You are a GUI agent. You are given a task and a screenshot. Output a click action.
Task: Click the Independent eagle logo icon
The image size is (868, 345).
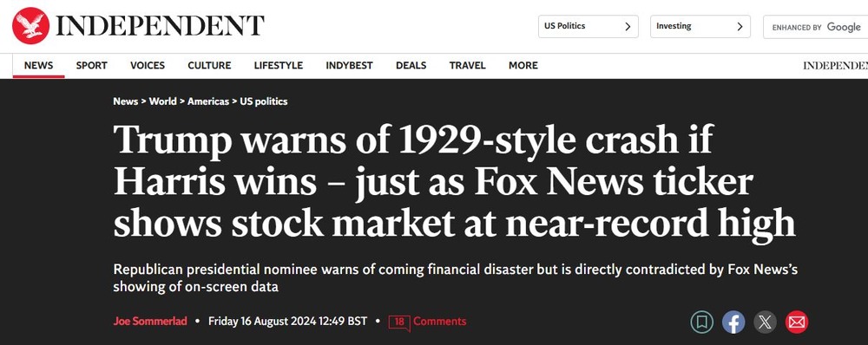tap(30, 26)
